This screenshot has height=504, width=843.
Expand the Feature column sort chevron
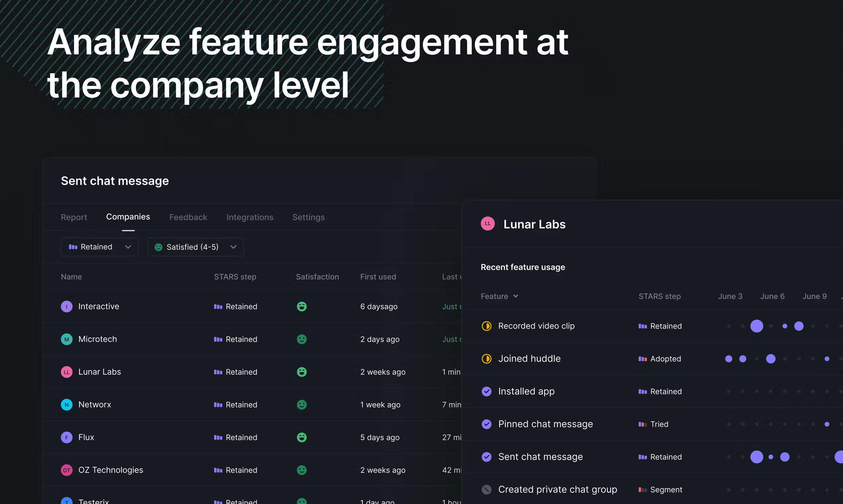[x=515, y=296]
